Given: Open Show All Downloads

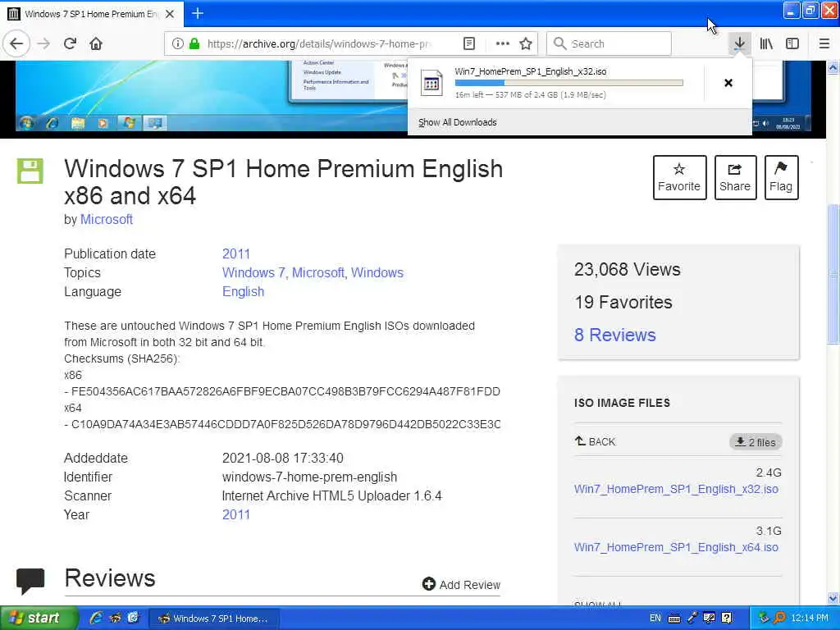Looking at the screenshot, I should click(458, 122).
